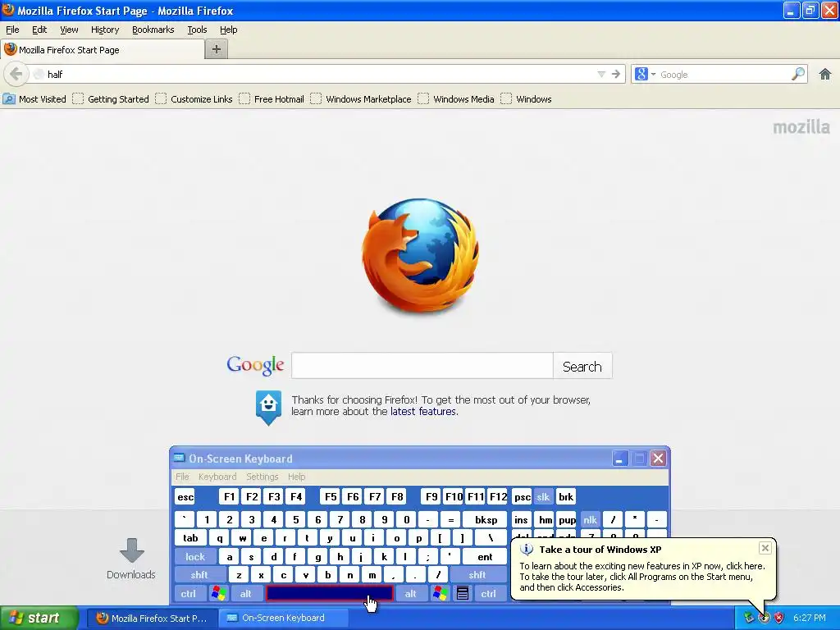
Task: Open the Edit menu in Firefox
Action: [39, 30]
